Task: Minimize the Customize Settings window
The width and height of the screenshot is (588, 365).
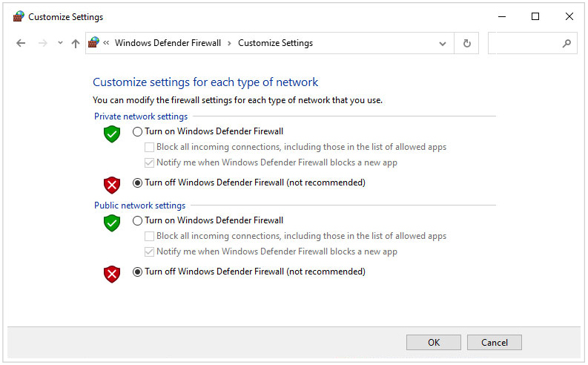Action: [502, 16]
